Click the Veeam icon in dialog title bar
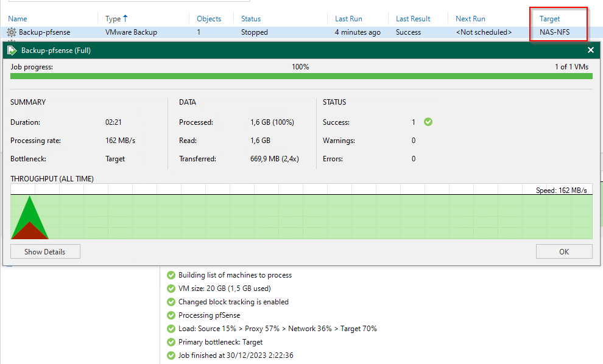The image size is (603, 364). point(12,51)
